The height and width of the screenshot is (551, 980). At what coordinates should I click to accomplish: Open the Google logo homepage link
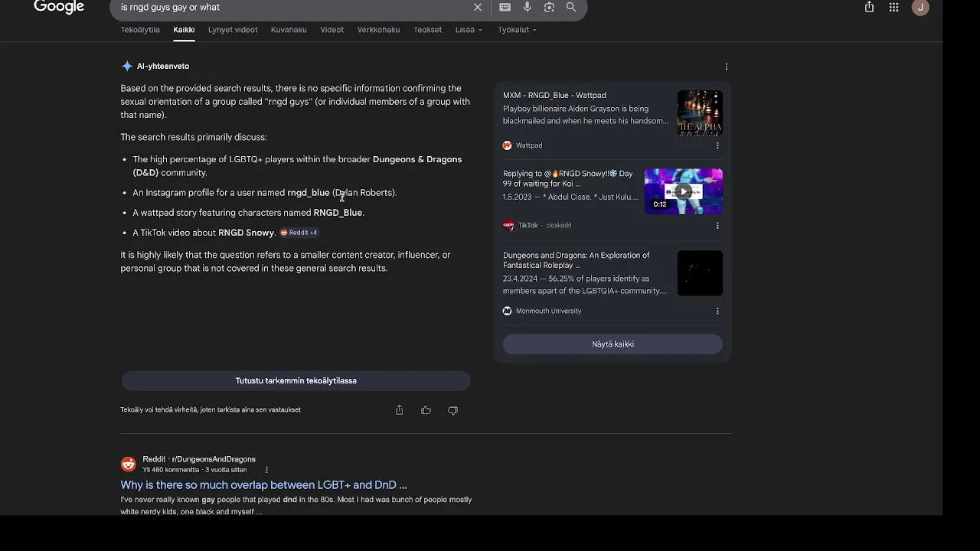59,7
